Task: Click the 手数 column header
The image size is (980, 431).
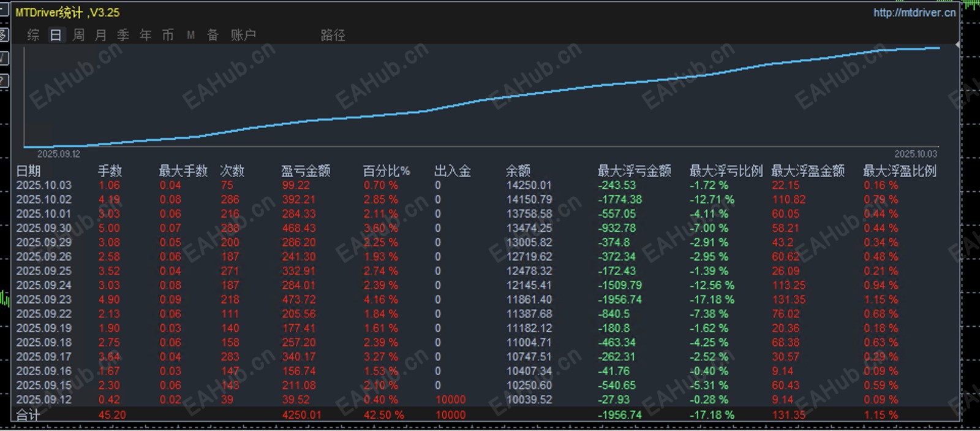Action: coord(110,171)
